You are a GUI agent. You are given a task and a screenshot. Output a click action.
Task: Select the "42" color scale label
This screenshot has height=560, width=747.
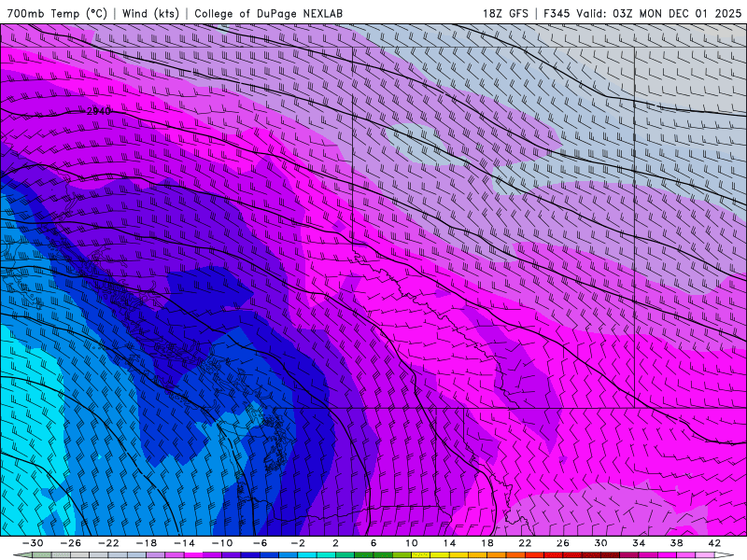713,543
